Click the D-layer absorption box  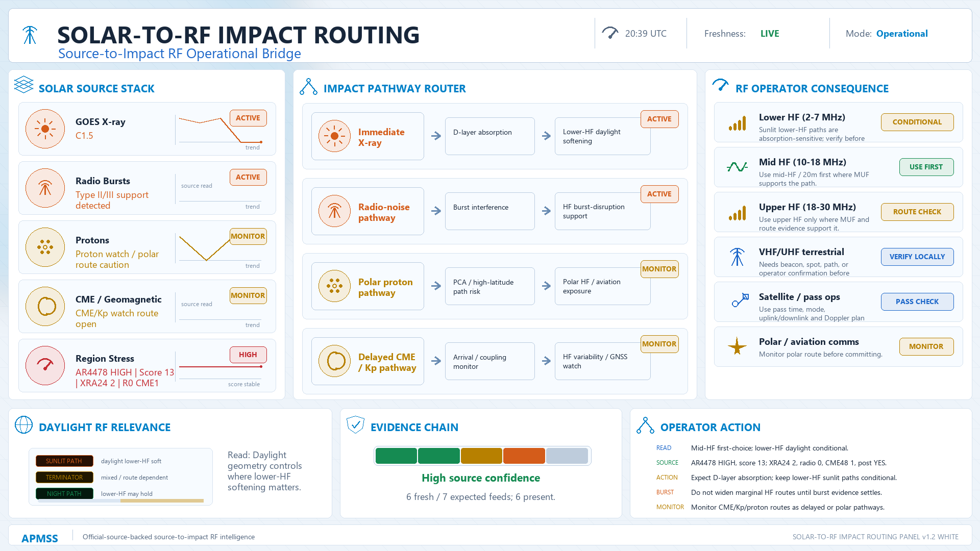click(490, 136)
